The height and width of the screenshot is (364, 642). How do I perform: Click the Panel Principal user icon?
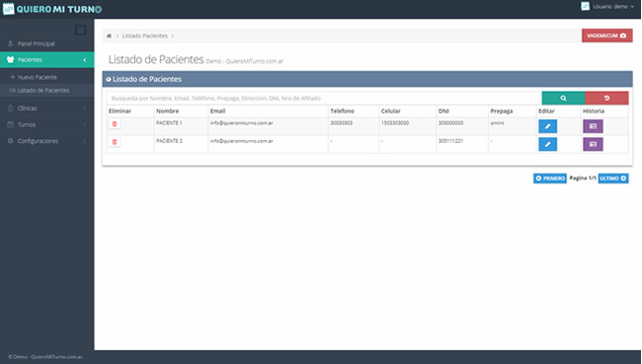10,43
